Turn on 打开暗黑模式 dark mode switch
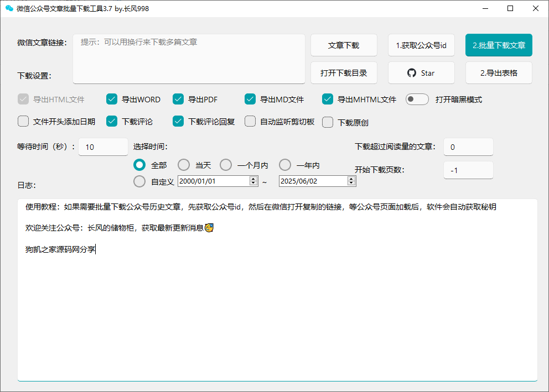549x392 pixels. (x=416, y=99)
